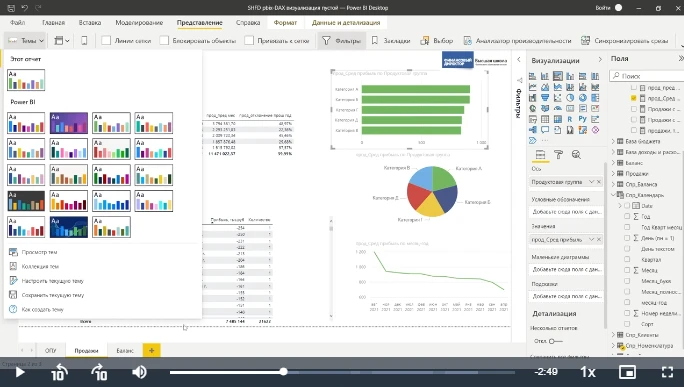The height and width of the screenshot is (387, 684).
Task: Click the Поиск field search box
Action: coord(647,76)
